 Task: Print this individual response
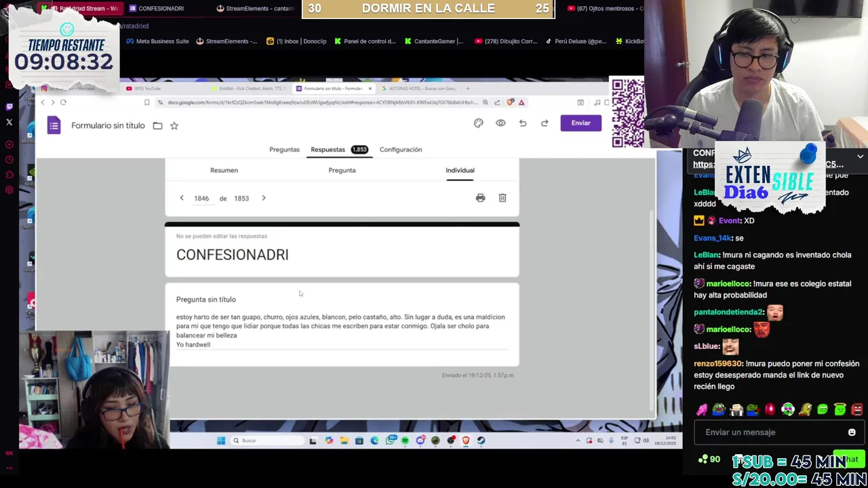(480, 198)
